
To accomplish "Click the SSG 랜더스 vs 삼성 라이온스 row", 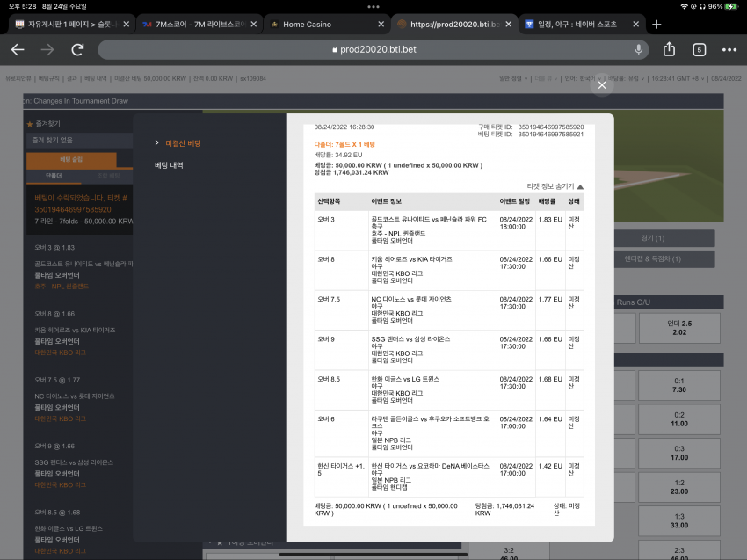I will pyautogui.click(x=449, y=350).
